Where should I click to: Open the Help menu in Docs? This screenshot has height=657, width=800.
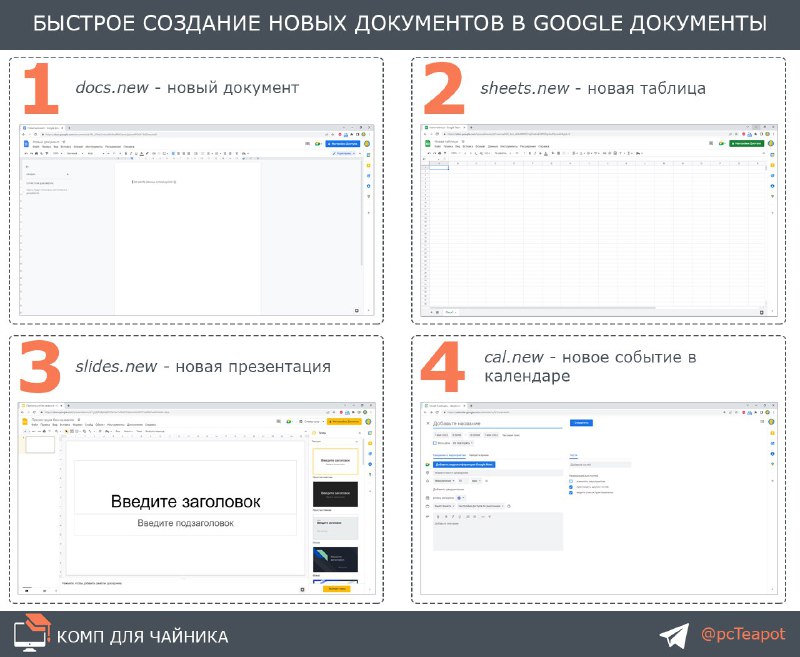click(129, 146)
